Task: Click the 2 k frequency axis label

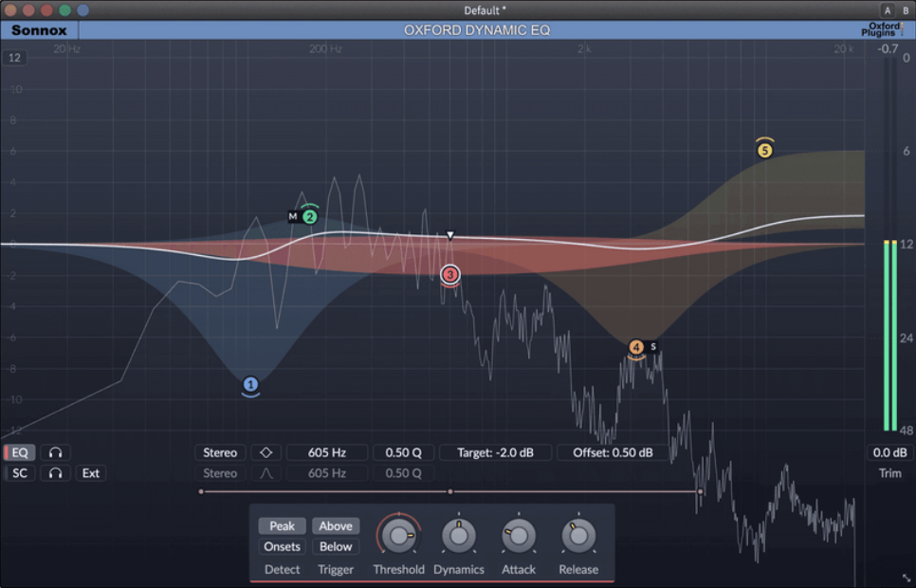Action: point(584,49)
